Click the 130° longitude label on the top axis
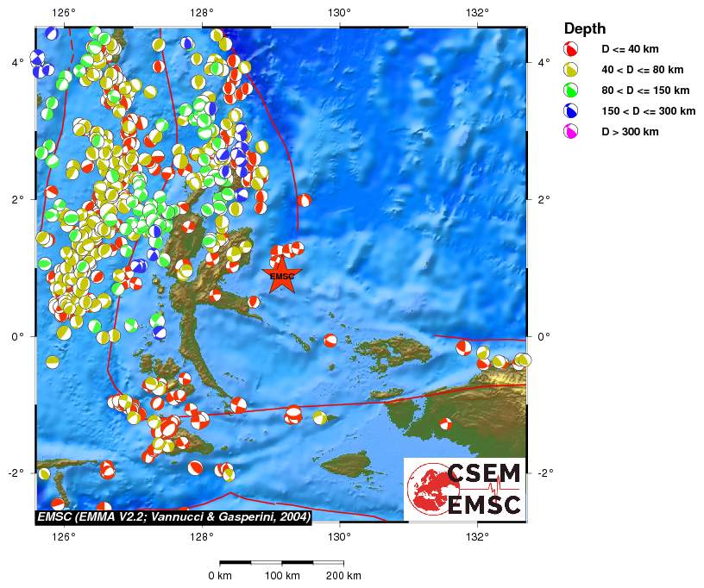Viewport: 704px width, 588px height. click(x=339, y=13)
